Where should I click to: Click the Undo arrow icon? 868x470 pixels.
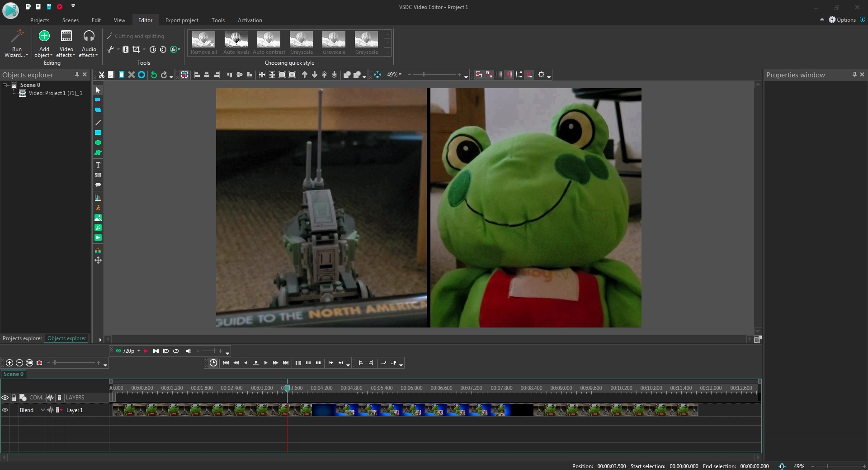click(x=154, y=75)
